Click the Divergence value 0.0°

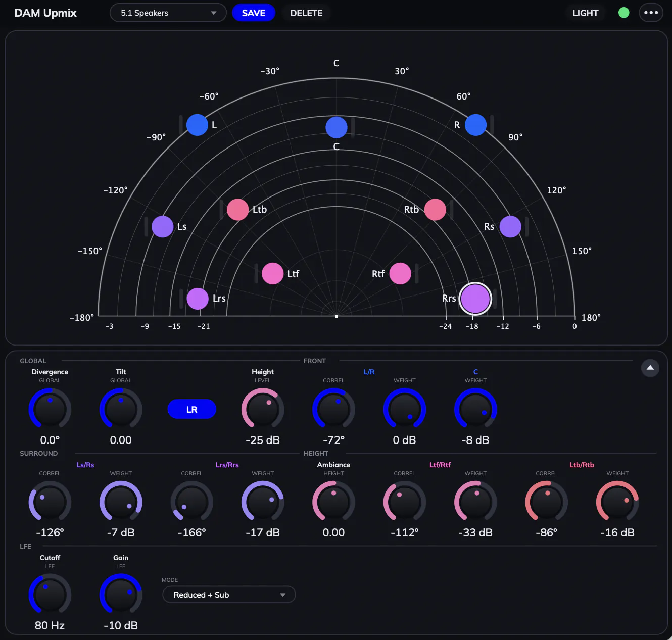pyautogui.click(x=50, y=440)
